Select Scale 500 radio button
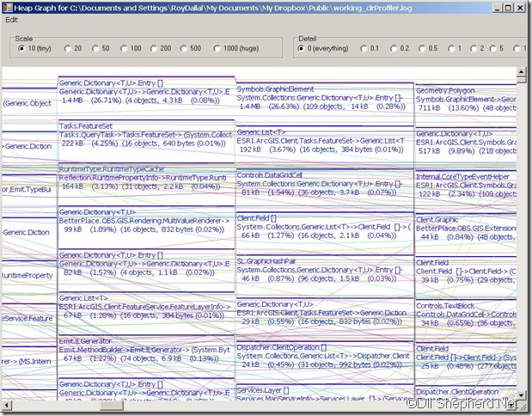The image size is (532, 416). (191, 48)
